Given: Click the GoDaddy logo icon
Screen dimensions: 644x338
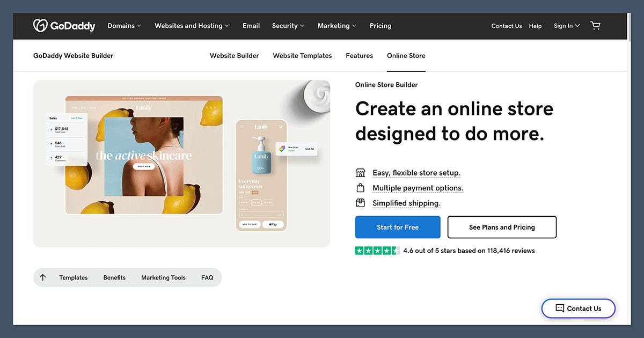Looking at the screenshot, I should (41, 26).
